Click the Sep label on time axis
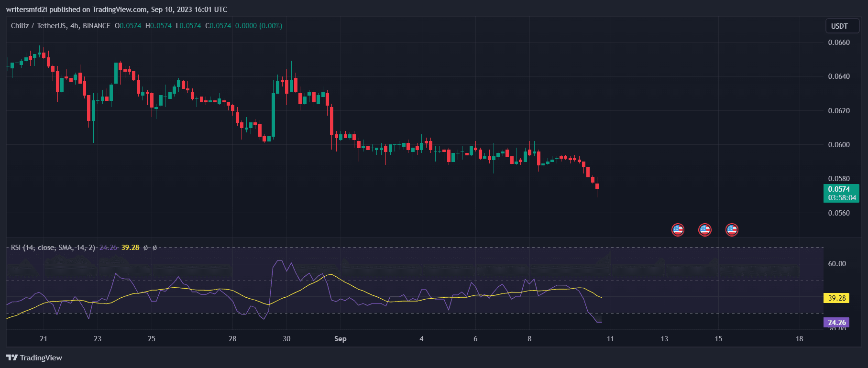868x368 pixels. [340, 339]
